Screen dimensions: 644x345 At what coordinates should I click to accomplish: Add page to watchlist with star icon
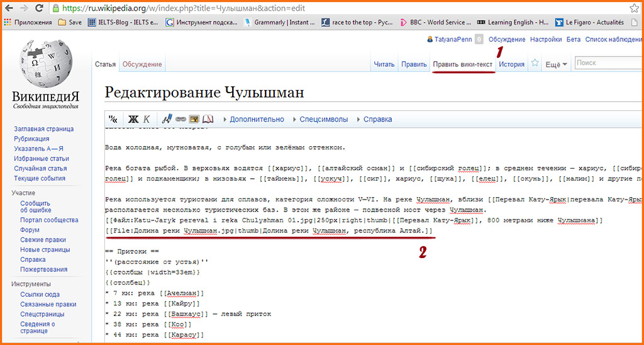click(x=535, y=64)
